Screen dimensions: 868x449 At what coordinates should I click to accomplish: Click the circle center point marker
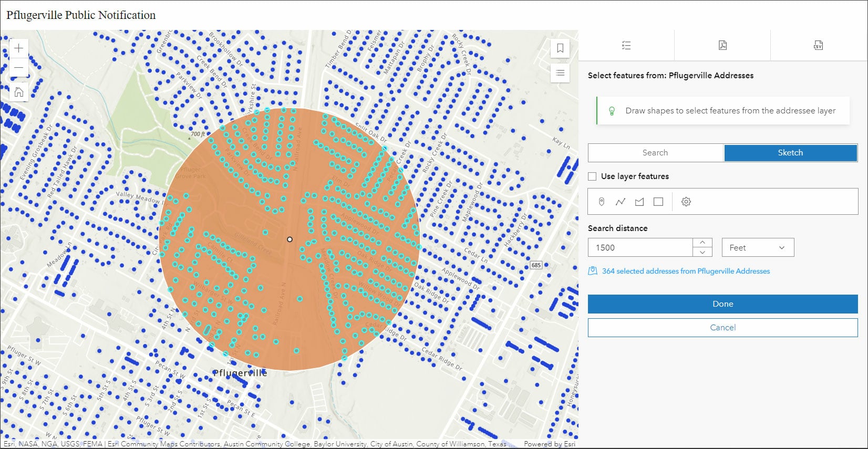(x=290, y=239)
